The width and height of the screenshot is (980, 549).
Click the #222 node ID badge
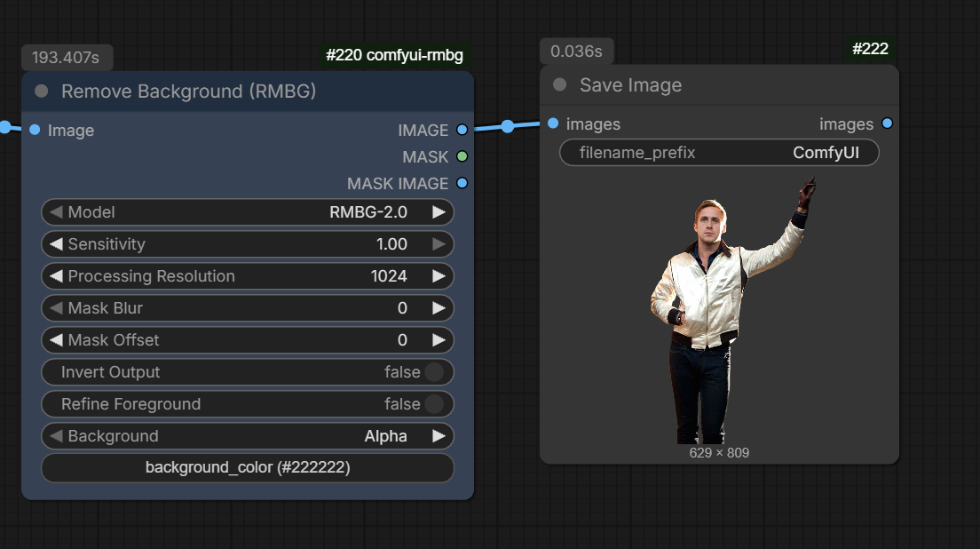point(870,49)
